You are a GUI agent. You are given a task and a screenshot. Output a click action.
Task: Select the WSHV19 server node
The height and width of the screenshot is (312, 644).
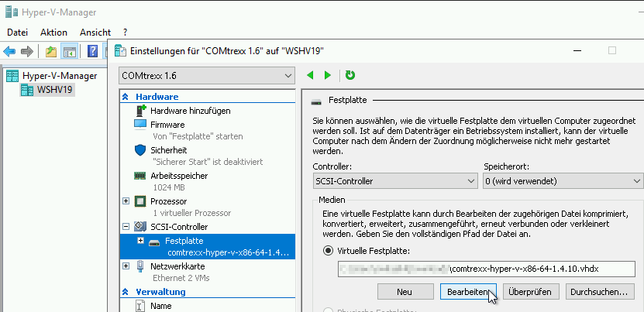click(x=54, y=90)
